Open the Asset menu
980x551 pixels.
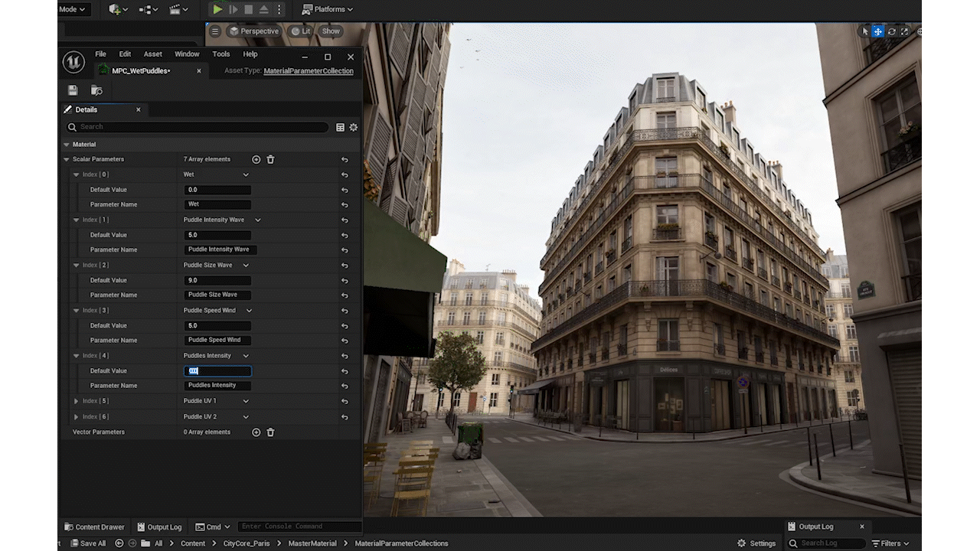click(153, 54)
